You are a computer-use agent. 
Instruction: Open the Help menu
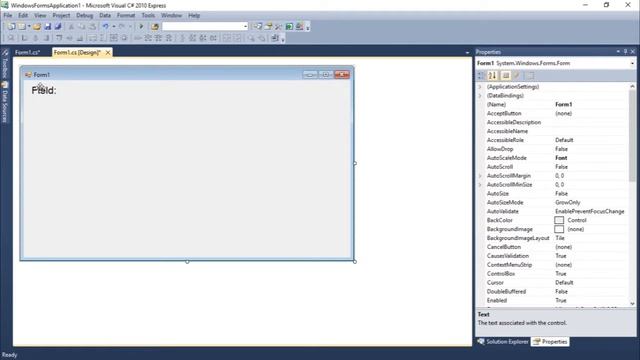click(x=194, y=16)
